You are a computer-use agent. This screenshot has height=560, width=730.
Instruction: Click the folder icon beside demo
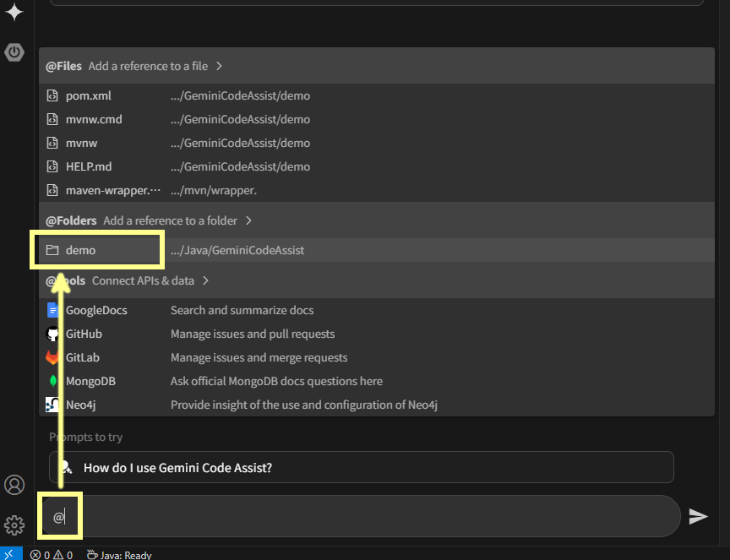[x=52, y=250]
